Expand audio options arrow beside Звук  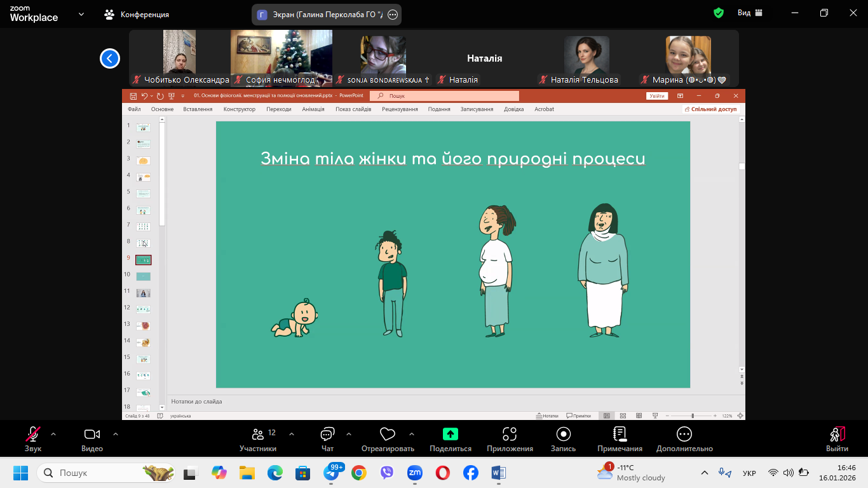[53, 434]
